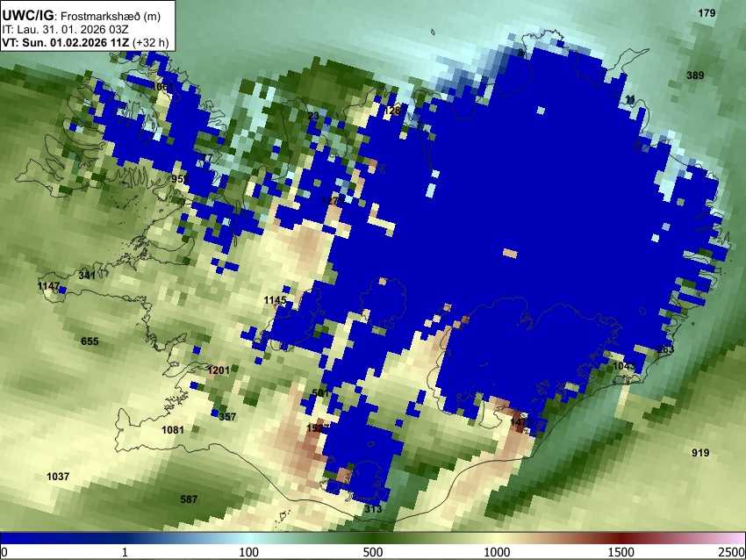Click the 1145 value label
This screenshot has height=560, width=746.
tap(275, 300)
